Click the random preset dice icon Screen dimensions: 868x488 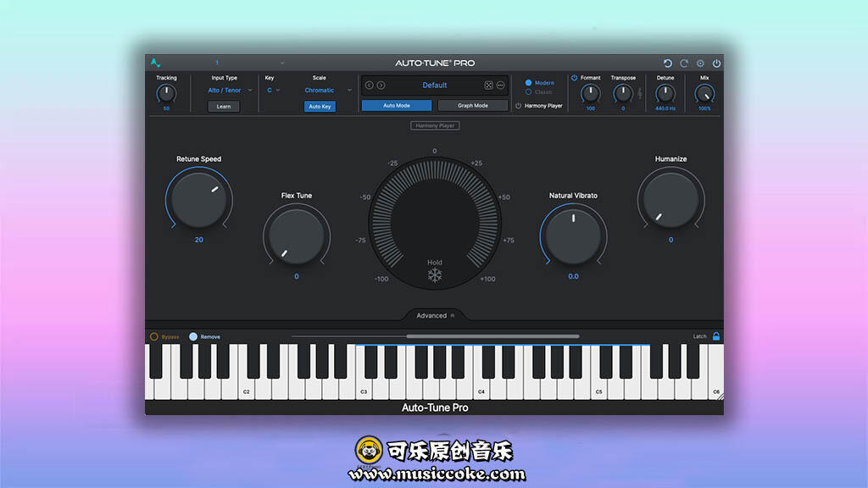click(x=488, y=86)
